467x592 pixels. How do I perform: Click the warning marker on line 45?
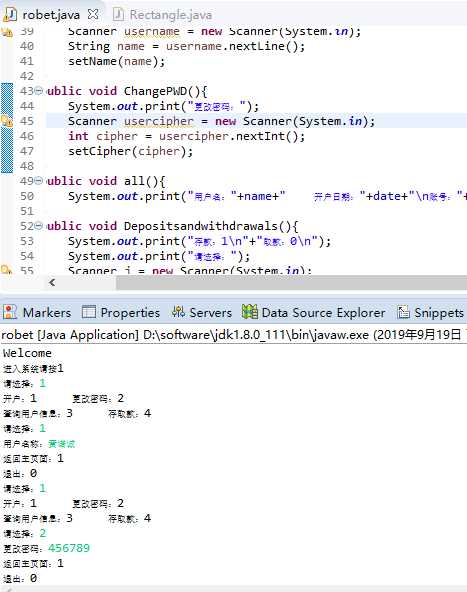pyautogui.click(x=7, y=121)
